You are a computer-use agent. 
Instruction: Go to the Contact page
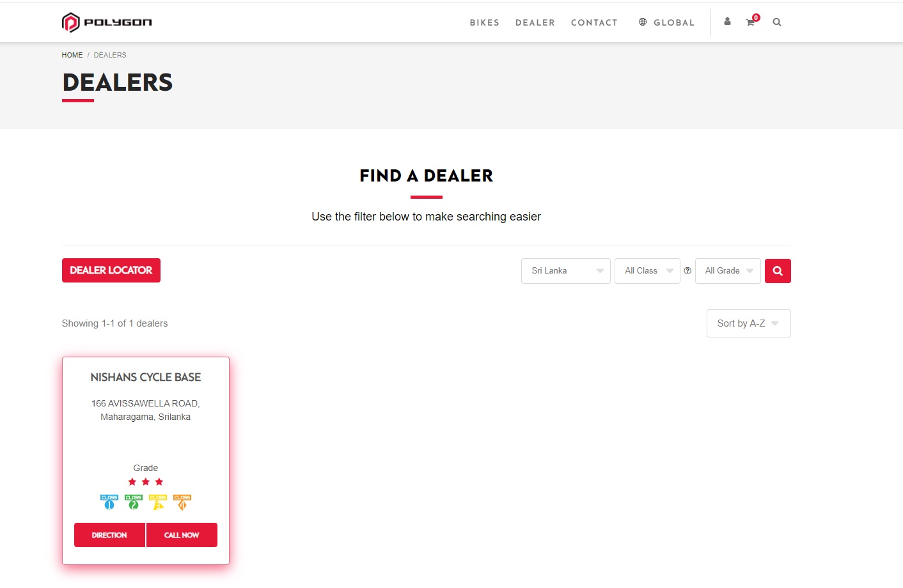pos(594,22)
